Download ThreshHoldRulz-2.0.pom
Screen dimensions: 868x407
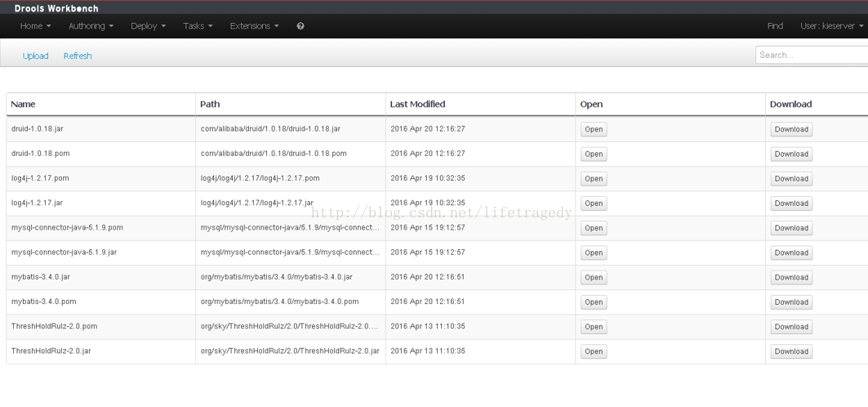[x=791, y=327]
